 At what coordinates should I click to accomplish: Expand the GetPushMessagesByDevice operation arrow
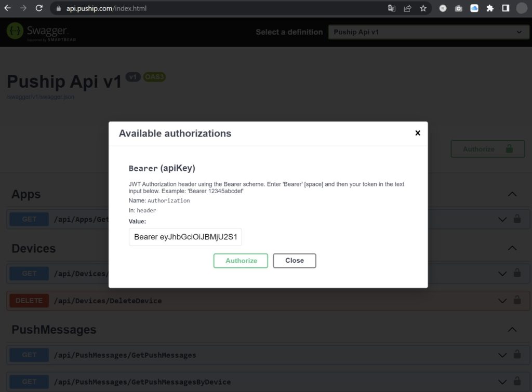point(502,382)
